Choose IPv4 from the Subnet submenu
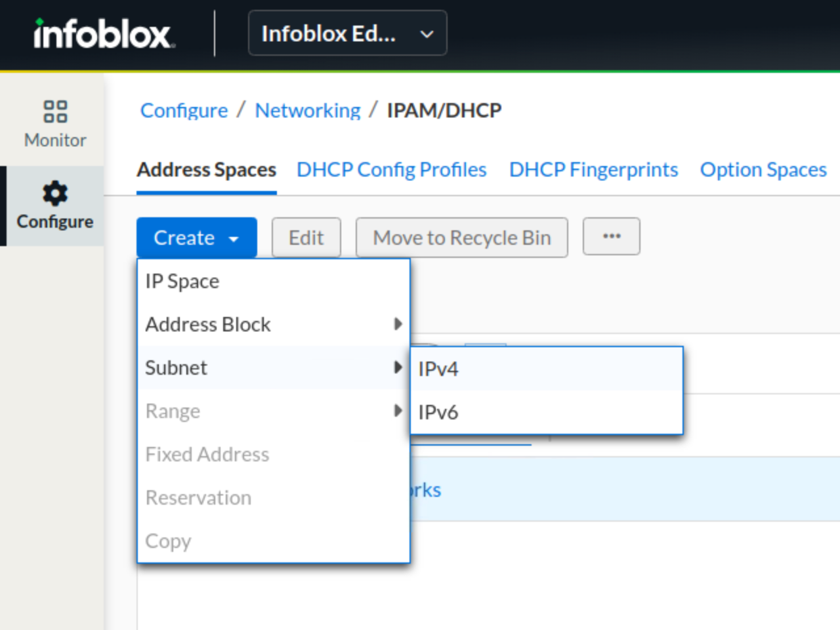The width and height of the screenshot is (840, 630). click(438, 369)
